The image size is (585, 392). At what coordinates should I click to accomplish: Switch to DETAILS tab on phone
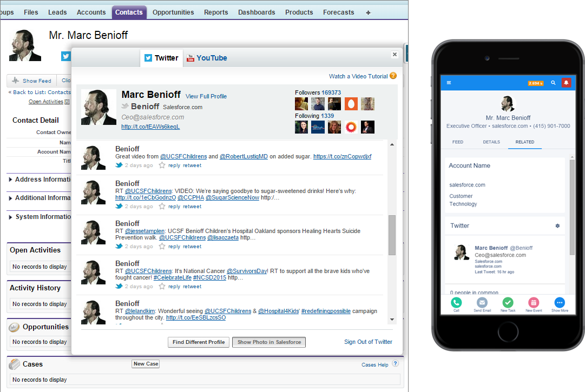(491, 142)
